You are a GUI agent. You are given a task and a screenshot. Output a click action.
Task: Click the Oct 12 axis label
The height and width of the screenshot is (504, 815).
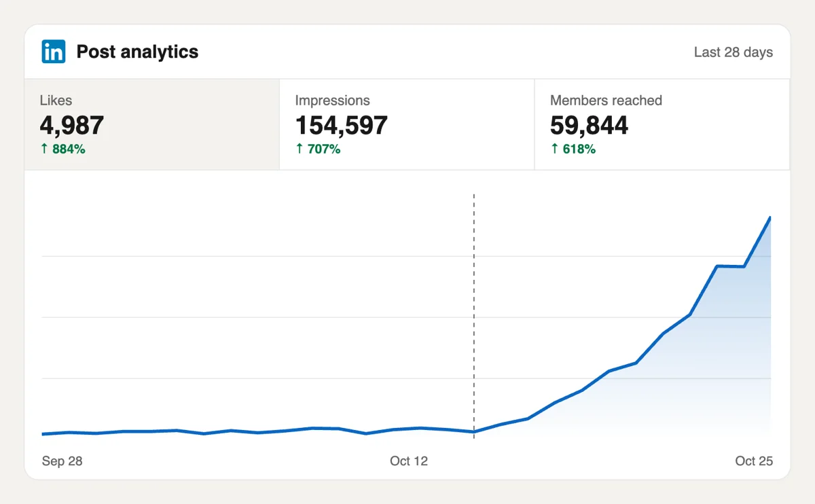(409, 461)
